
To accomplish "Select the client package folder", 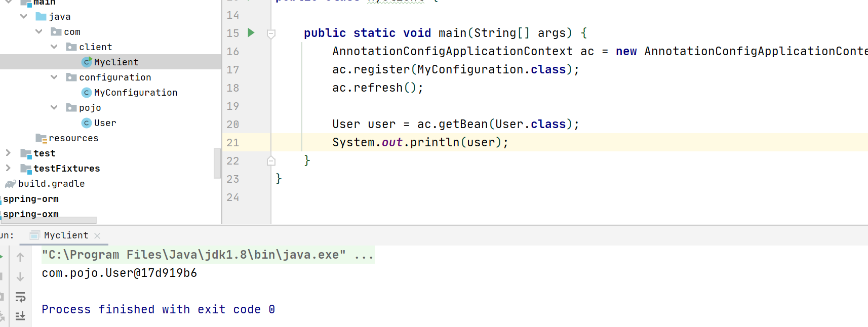I will [x=95, y=47].
